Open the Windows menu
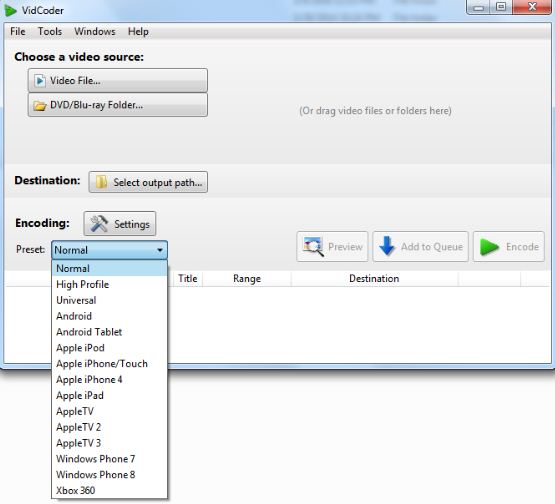Viewport: 555px width, 504px height. coord(95,32)
